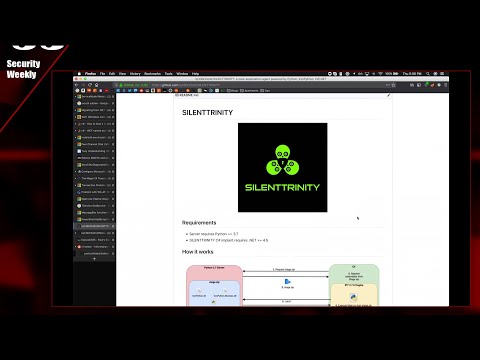
Task: Click the browser back arrow
Action: 77,85
